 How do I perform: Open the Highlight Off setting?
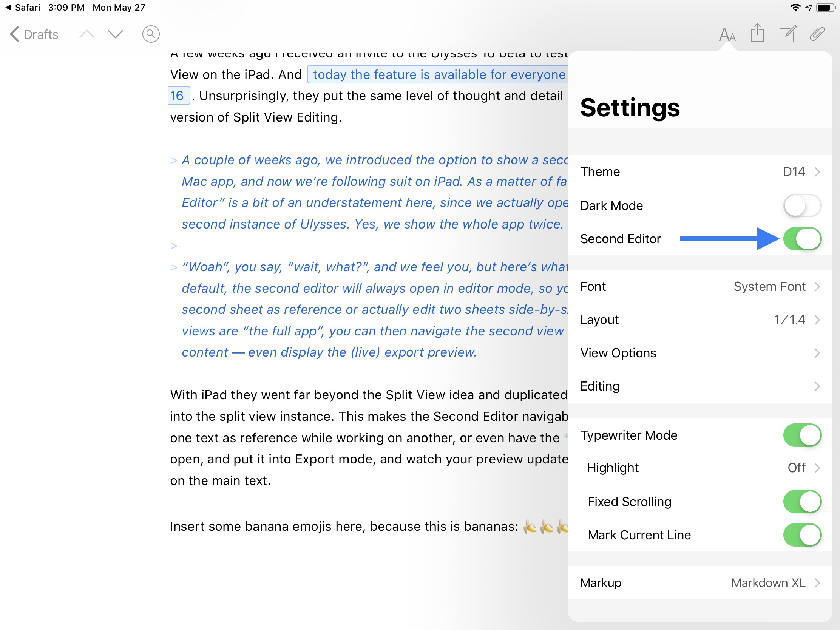pos(700,468)
